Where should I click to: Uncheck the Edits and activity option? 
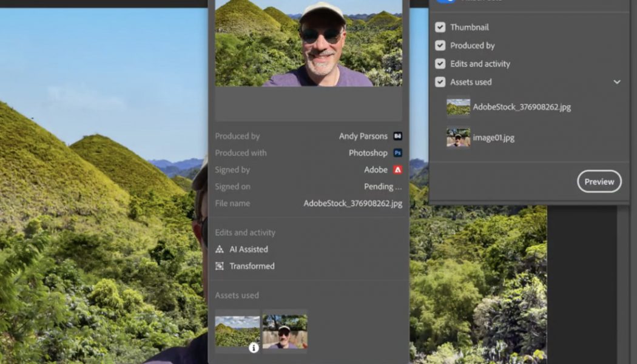(x=440, y=64)
